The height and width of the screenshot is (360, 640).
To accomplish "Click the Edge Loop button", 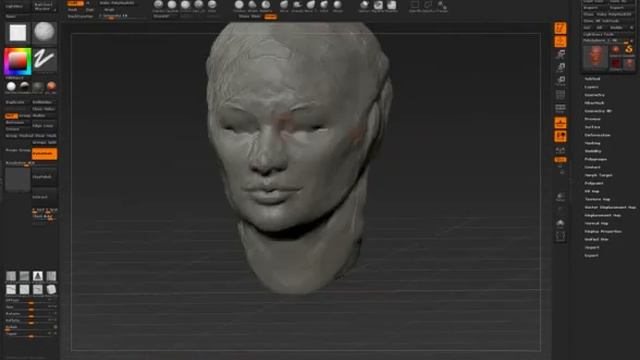I will [43, 126].
